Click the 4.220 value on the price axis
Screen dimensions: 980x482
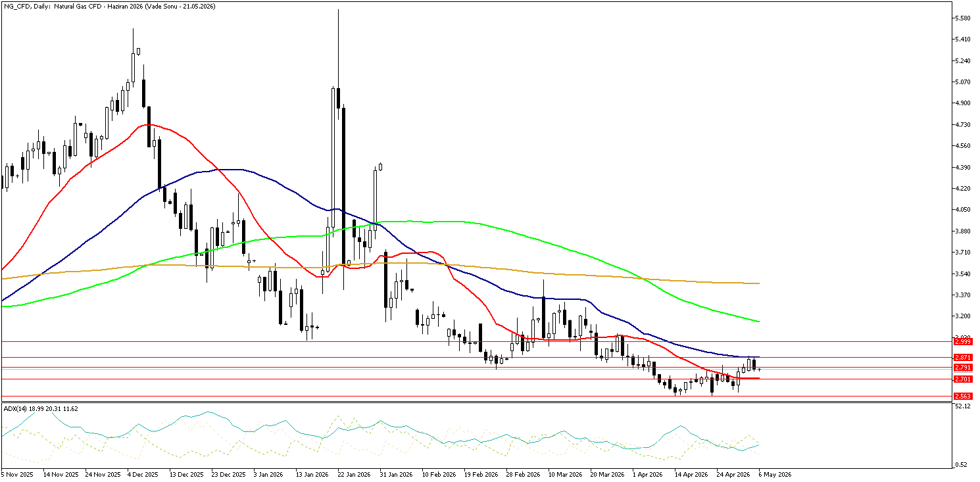point(964,189)
